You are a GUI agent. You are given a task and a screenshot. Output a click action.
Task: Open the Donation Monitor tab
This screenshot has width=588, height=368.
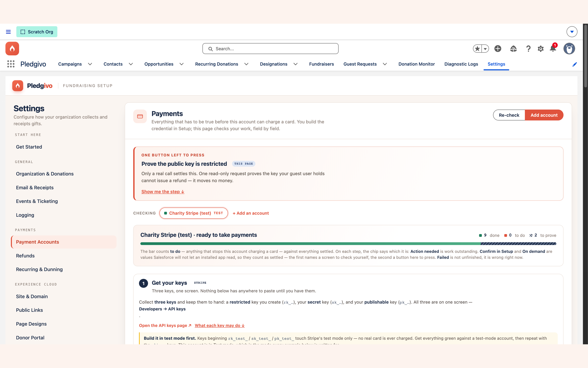416,64
